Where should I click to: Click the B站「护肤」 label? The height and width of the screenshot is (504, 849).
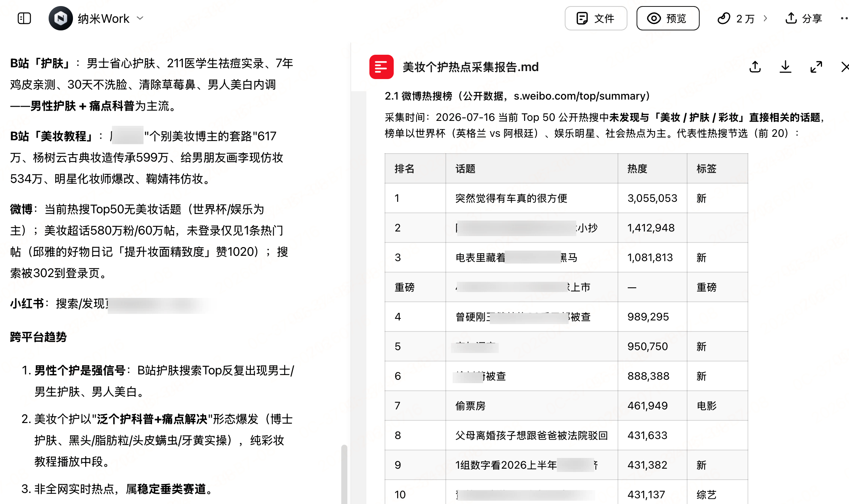[x=40, y=63]
